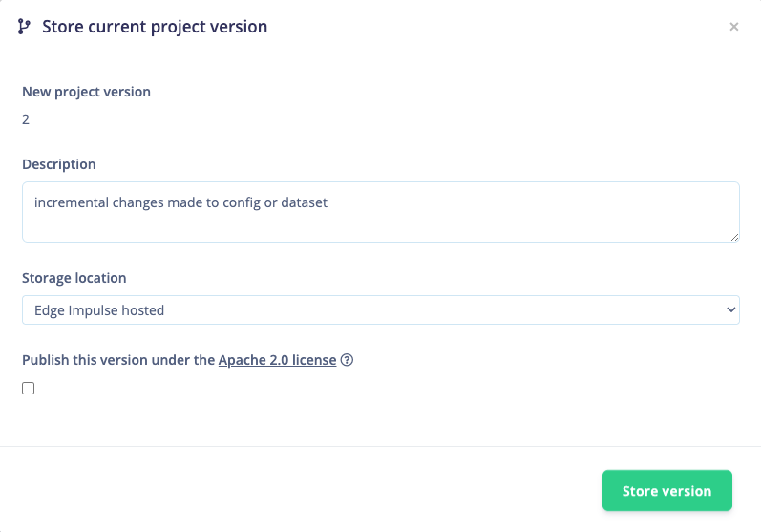The image size is (761, 532).
Task: Click the "Storage location" label
Action: pos(74,278)
